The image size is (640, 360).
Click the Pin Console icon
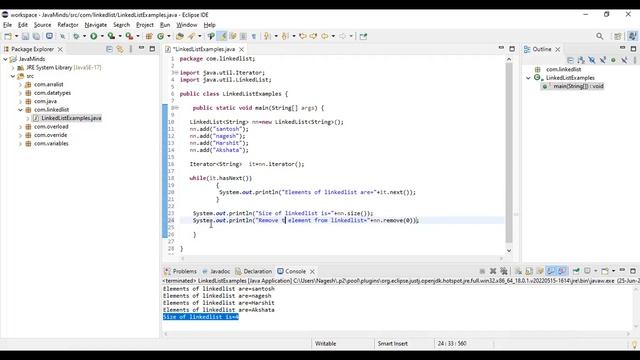(x=576, y=271)
